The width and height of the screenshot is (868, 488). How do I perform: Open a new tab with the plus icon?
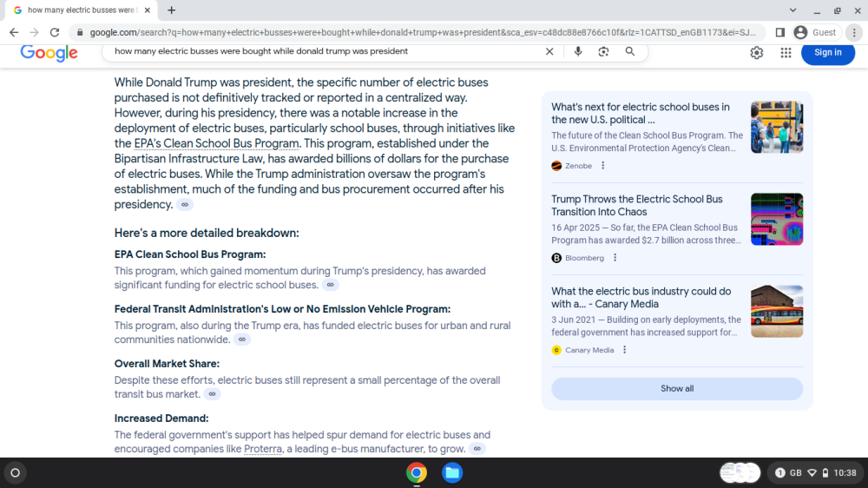[172, 10]
